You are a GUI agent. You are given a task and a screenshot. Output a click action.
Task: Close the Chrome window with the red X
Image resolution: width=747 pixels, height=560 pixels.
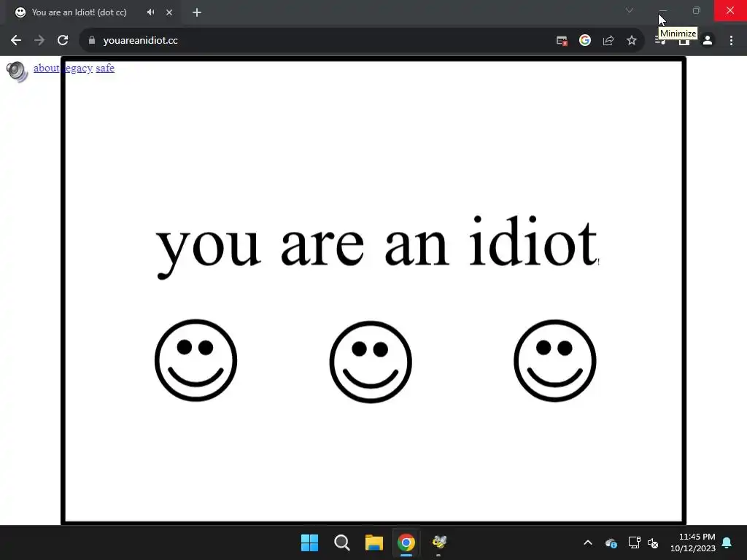pyautogui.click(x=730, y=10)
